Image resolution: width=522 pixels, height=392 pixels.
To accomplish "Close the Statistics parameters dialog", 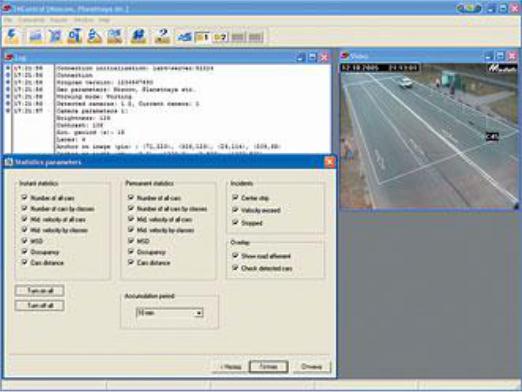I will [x=329, y=162].
